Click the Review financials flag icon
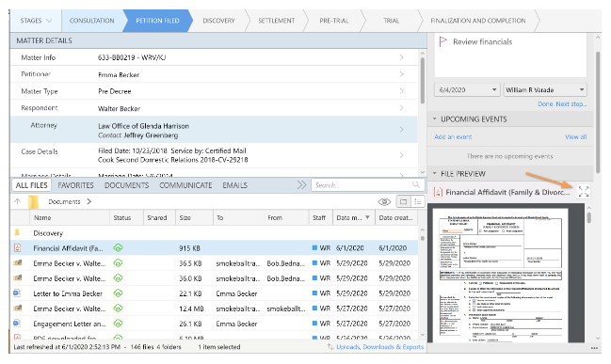Screen dimensions: 611x364 (442, 41)
